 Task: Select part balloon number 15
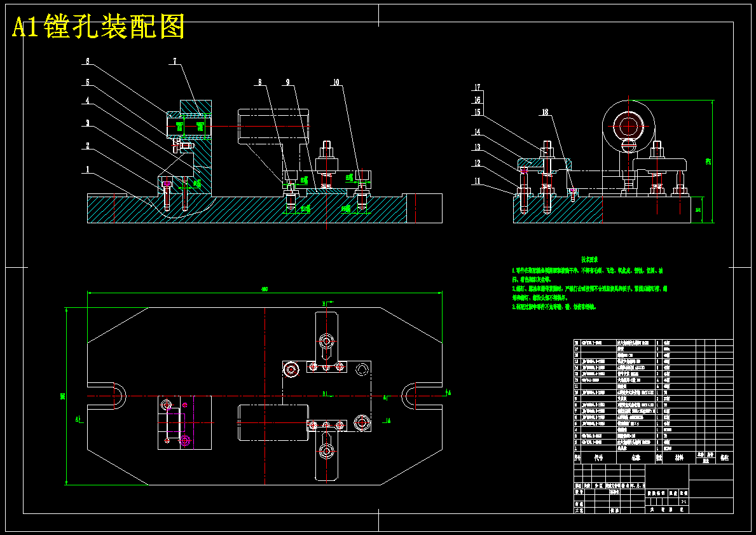point(478,112)
